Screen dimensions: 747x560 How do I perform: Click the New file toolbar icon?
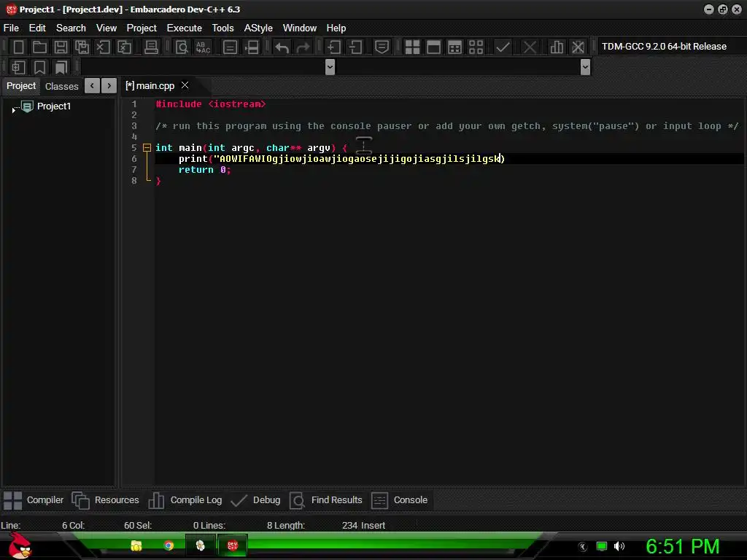tap(18, 47)
